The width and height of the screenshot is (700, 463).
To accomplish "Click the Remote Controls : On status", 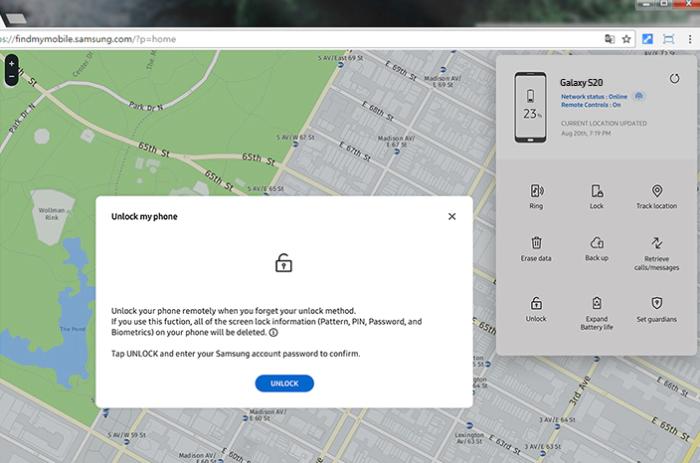I will coord(590,104).
